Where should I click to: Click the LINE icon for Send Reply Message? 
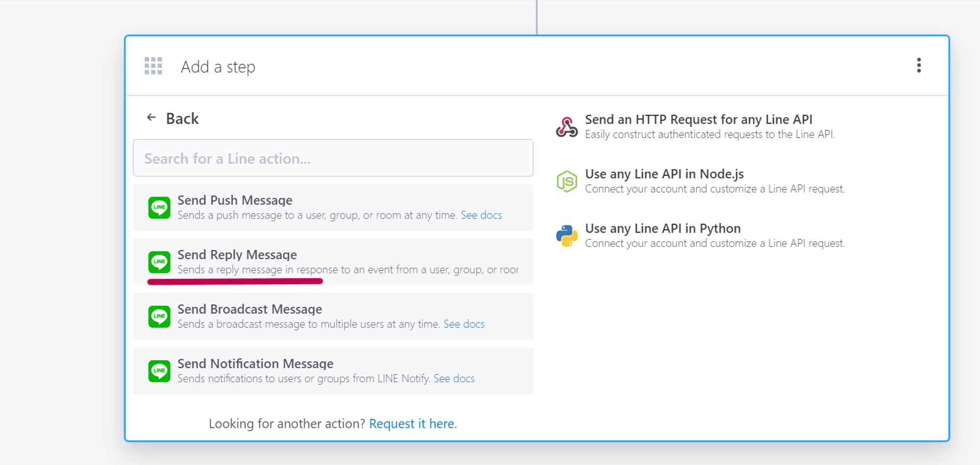159,262
